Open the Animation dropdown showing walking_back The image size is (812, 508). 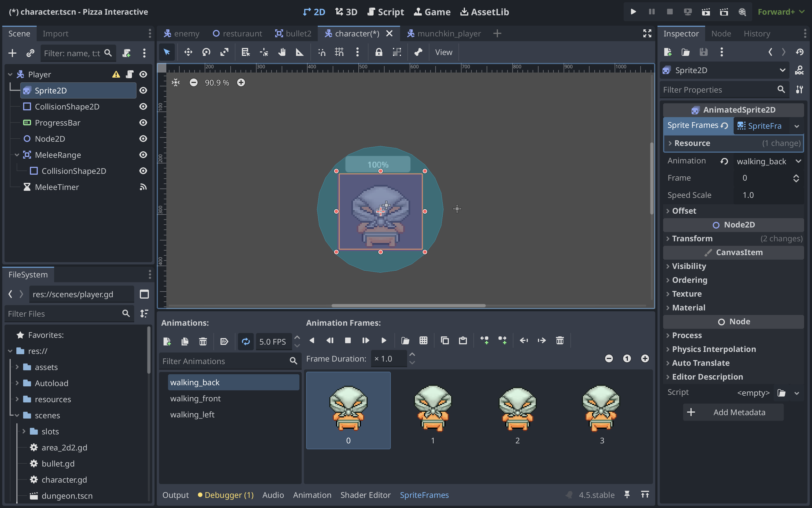[769, 161]
